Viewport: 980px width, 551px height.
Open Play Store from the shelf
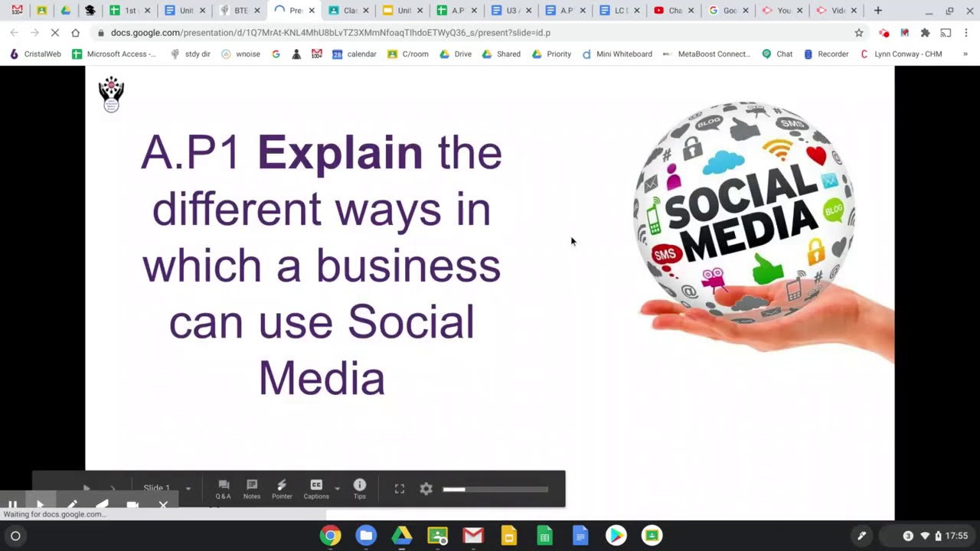click(x=616, y=536)
